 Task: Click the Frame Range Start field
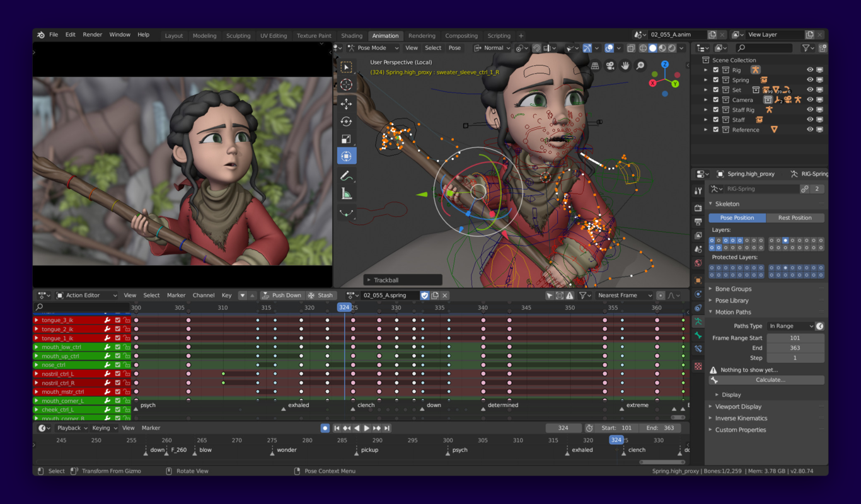coord(795,338)
